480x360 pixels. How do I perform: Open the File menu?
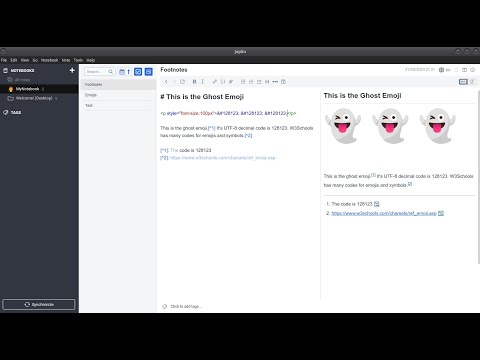click(x=4, y=60)
